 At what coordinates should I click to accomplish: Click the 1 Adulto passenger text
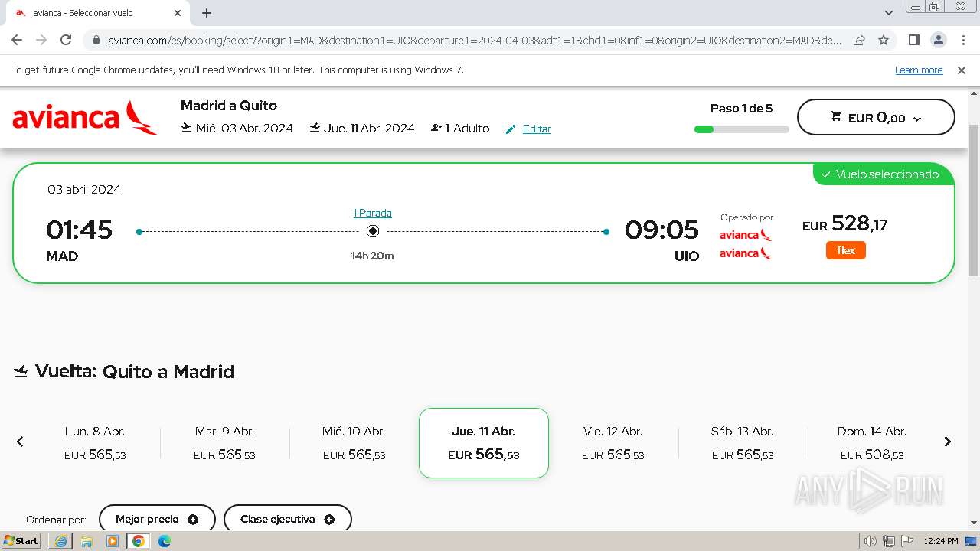(467, 129)
